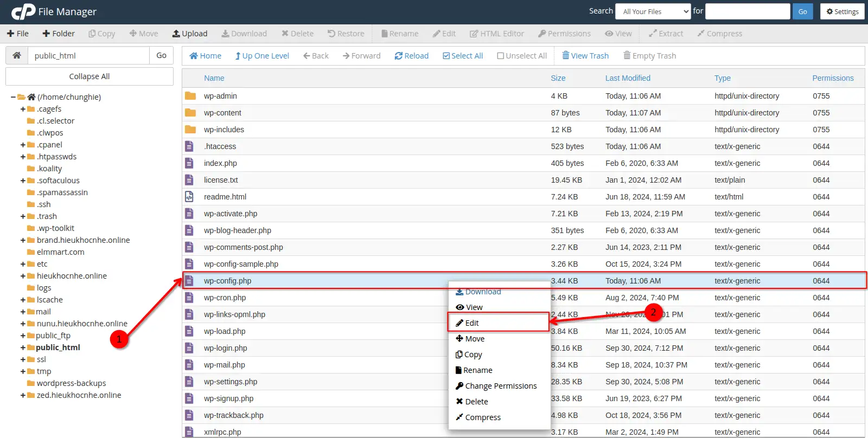Expand the .cagefs folder
The height and width of the screenshot is (438, 868).
click(x=23, y=109)
